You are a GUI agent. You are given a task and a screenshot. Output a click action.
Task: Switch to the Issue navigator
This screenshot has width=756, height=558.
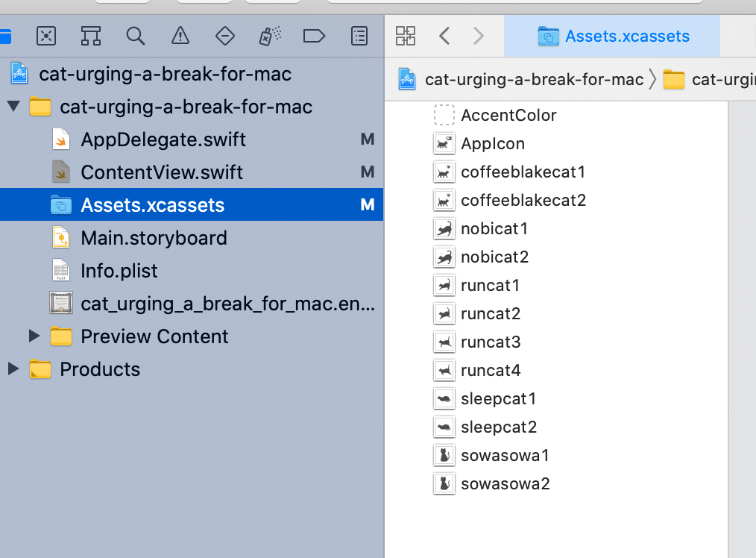[180, 35]
